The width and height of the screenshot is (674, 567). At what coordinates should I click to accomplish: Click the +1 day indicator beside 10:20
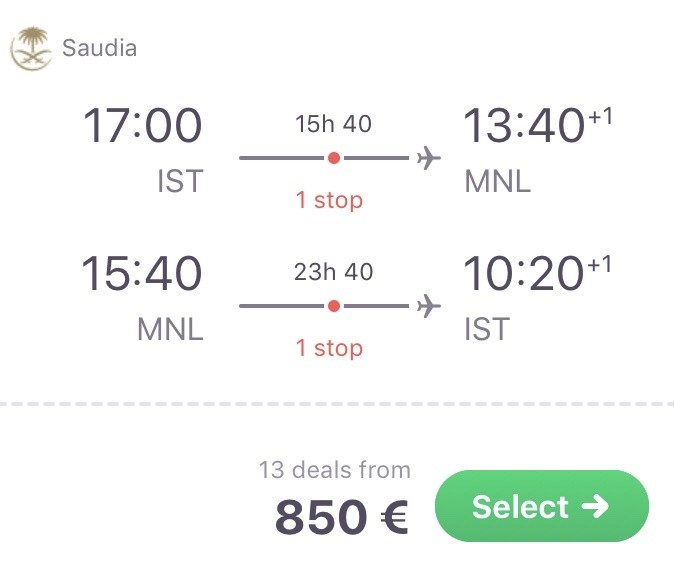(x=599, y=264)
